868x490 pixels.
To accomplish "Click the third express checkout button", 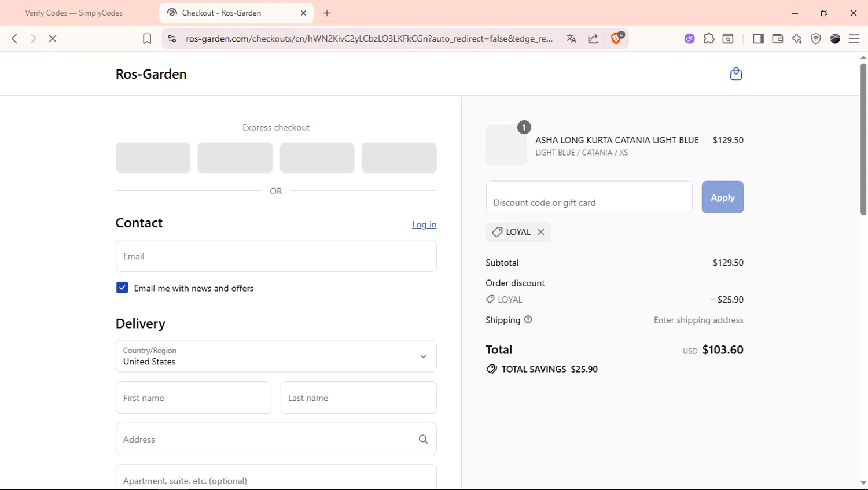I will click(317, 158).
